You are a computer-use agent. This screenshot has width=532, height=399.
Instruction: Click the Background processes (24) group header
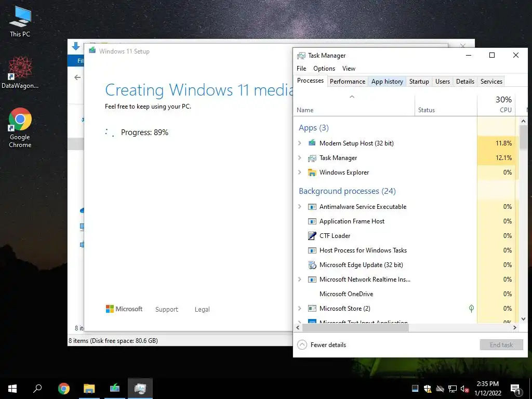tap(347, 191)
